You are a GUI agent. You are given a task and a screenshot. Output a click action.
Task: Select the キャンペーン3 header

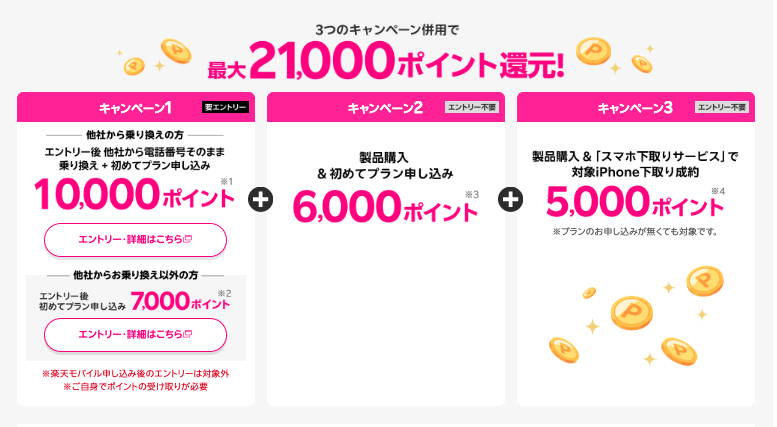click(635, 107)
